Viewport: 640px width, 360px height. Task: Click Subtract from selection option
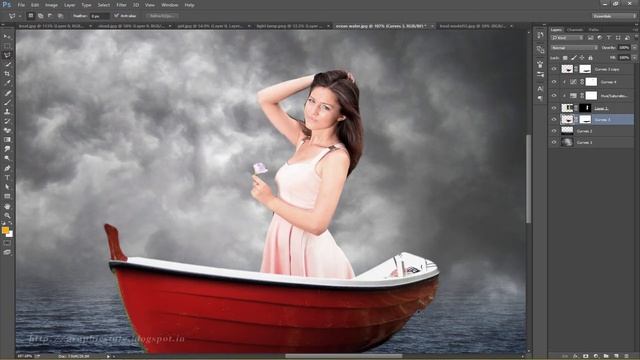pyautogui.click(x=50, y=16)
